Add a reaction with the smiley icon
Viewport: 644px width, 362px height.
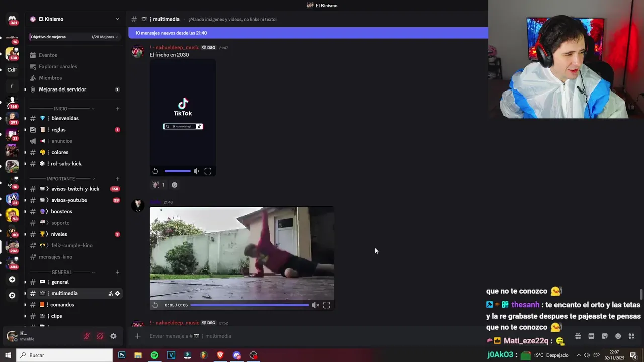[x=174, y=185]
